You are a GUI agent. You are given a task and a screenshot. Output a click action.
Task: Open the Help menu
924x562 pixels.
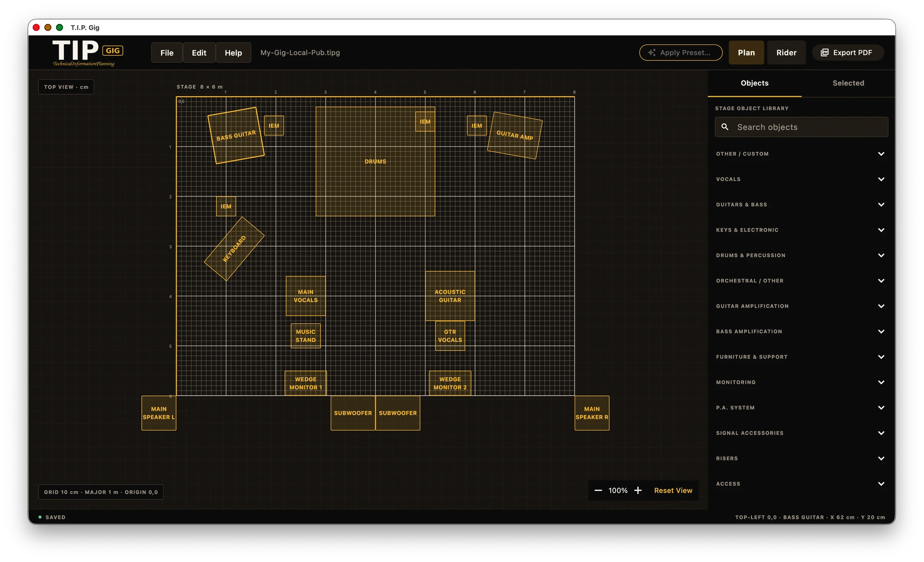click(233, 53)
